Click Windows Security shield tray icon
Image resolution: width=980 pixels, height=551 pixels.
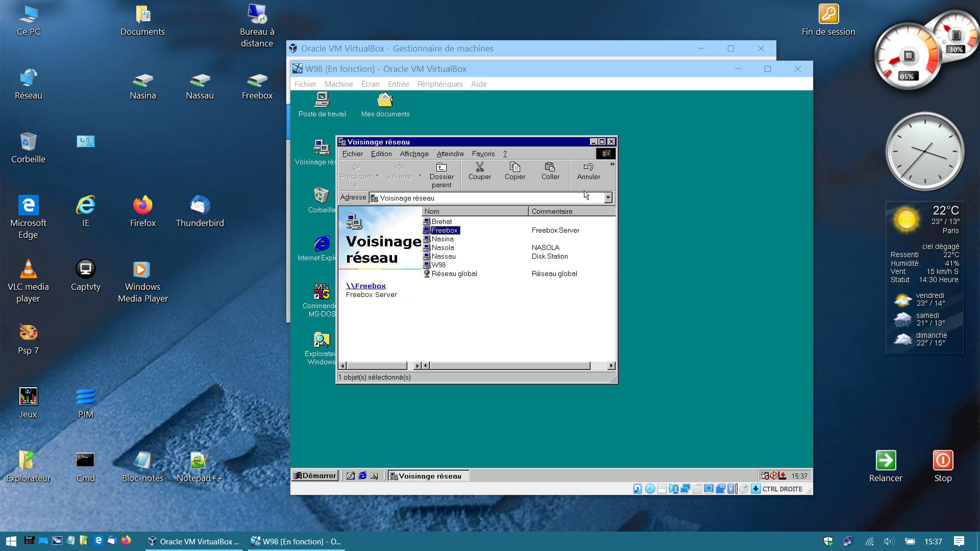click(828, 541)
